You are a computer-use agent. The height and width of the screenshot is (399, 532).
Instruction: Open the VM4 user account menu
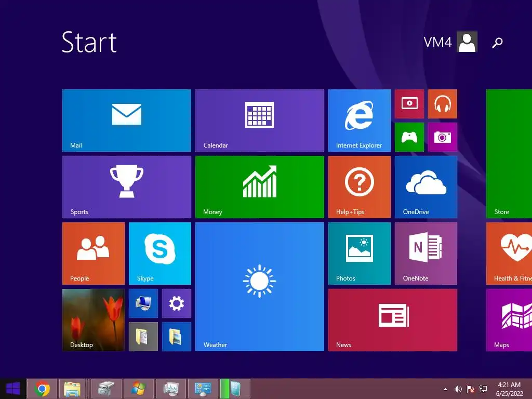450,42
